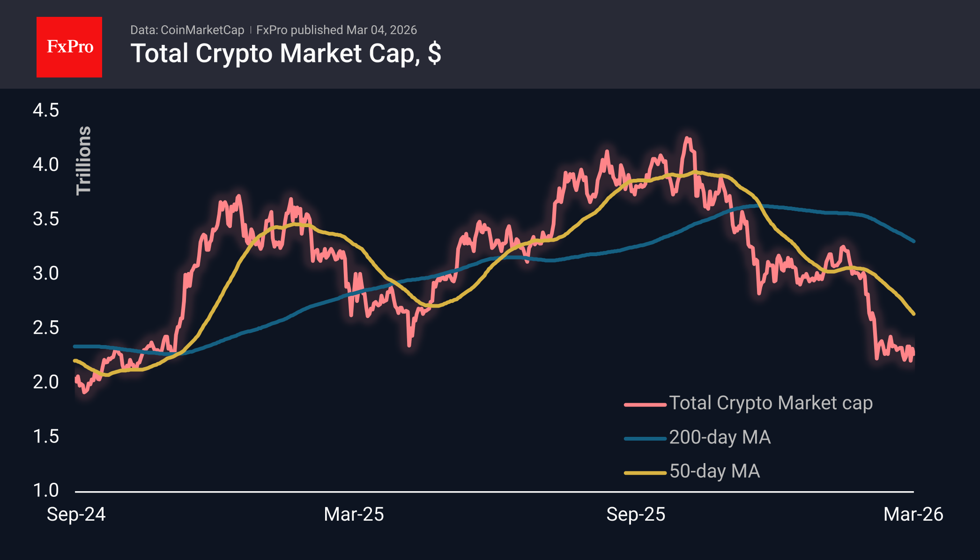Click the Sep-25 x-axis label
Viewport: 980px width, 560px height.
click(636, 515)
